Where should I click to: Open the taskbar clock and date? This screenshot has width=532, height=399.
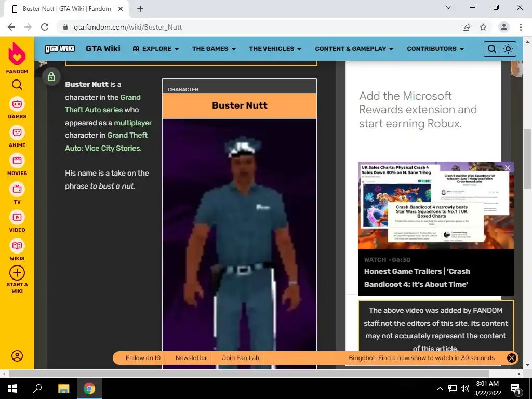(487, 389)
